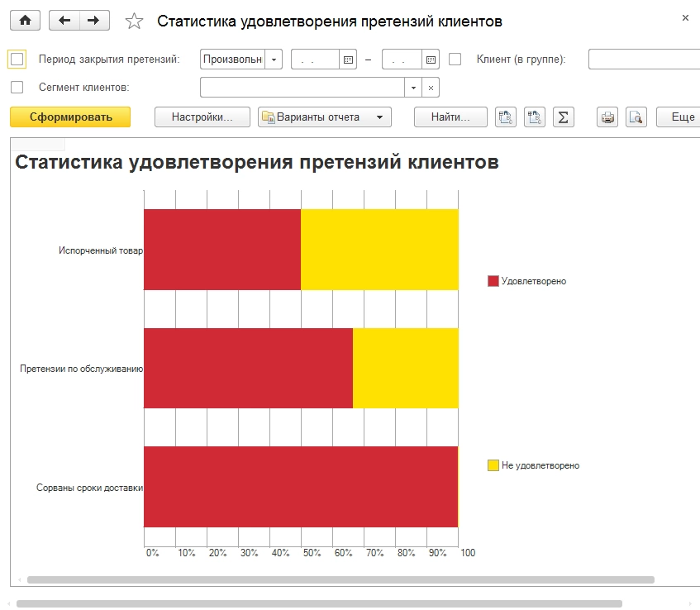Enable the Сегмент клиентов checkbox
The width and height of the screenshot is (700, 610).
coord(17,87)
